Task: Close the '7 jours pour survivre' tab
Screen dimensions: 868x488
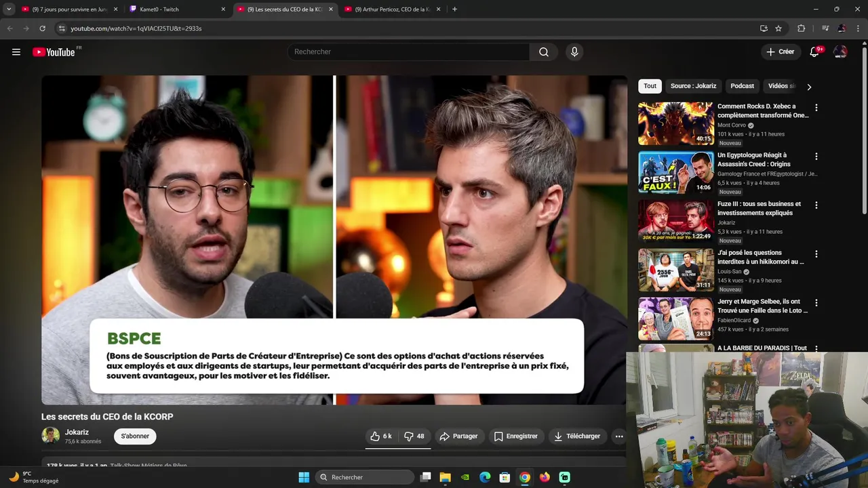Action: coord(115,9)
